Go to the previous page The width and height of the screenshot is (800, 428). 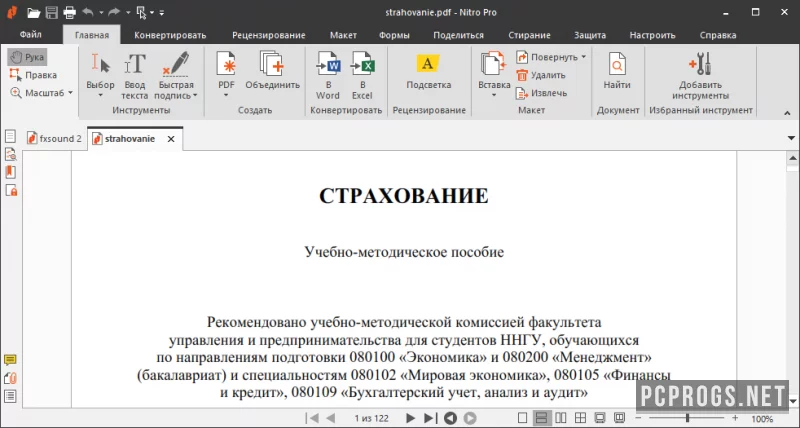coord(331,418)
